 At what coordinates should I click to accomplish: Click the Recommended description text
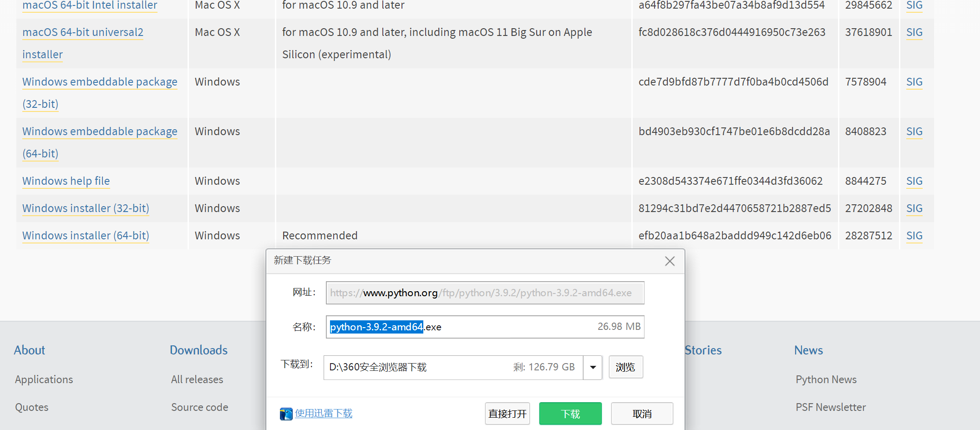(320, 236)
